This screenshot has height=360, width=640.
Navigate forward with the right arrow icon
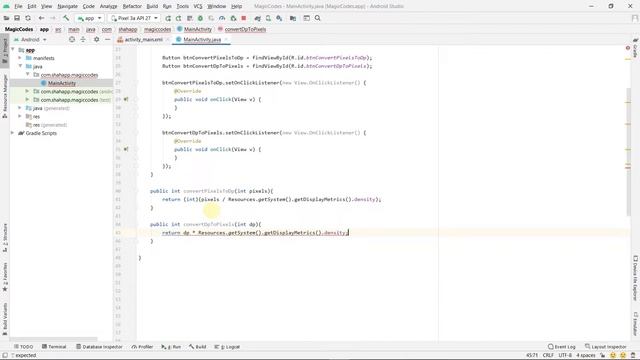tap(53, 18)
